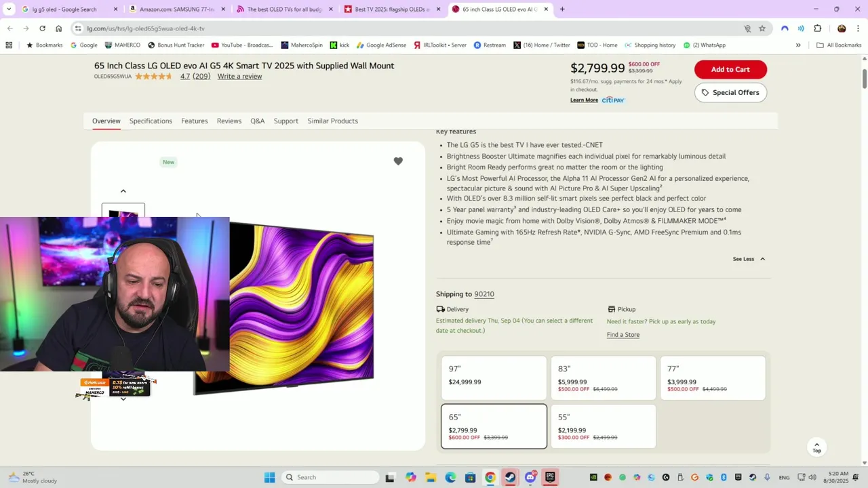This screenshot has width=868, height=488.
Task: Open Windows Start menu
Action: [x=269, y=477]
